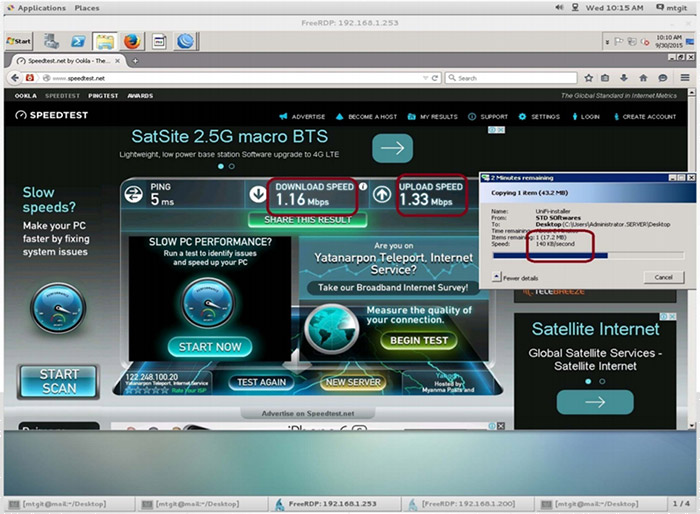Open the Windows Start menu
Image resolution: width=700 pixels, height=514 pixels.
point(18,41)
